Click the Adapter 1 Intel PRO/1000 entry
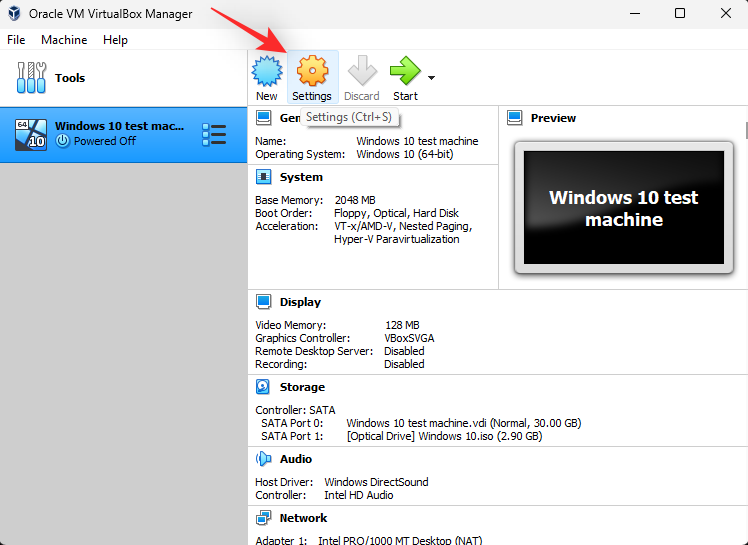 tap(400, 540)
